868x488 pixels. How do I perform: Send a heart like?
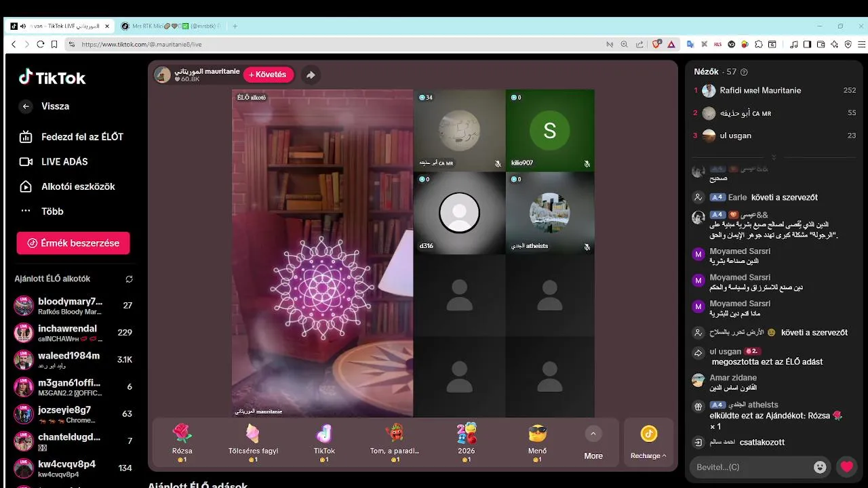click(846, 467)
